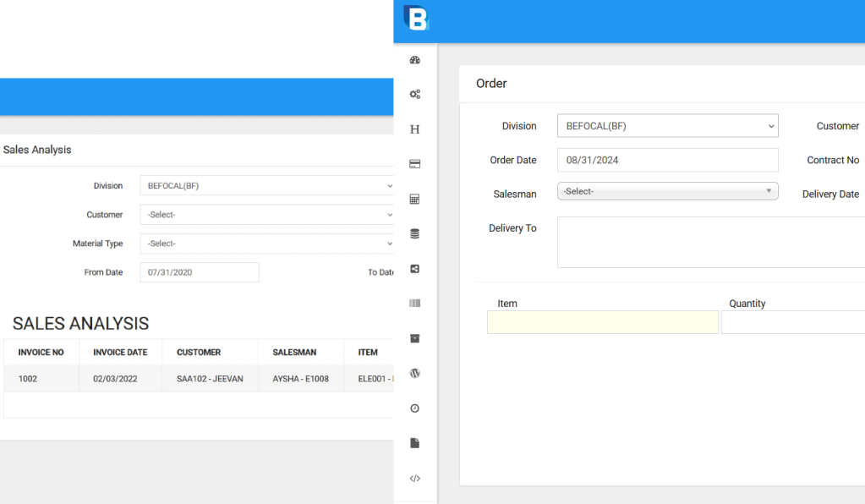Viewport: 865px width, 504px height.
Task: Open the clock icon in sidebar
Action: click(414, 408)
